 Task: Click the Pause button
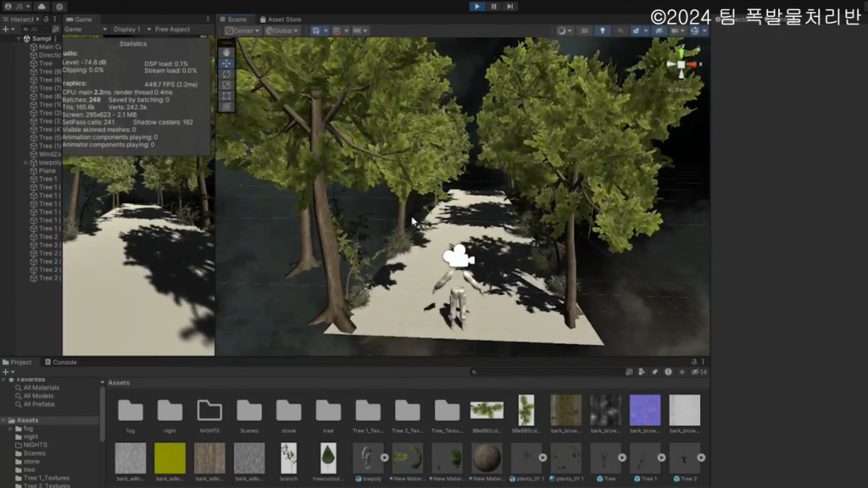pyautogui.click(x=494, y=6)
